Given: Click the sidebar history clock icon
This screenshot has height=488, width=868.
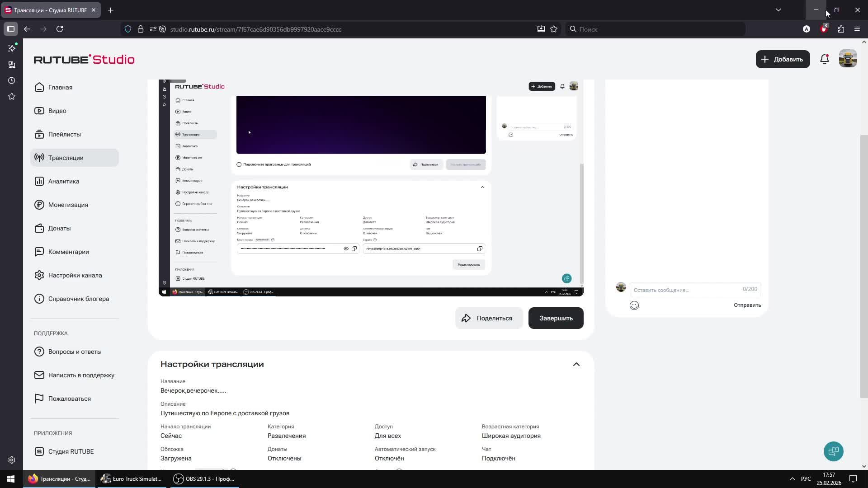Looking at the screenshot, I should 12,80.
